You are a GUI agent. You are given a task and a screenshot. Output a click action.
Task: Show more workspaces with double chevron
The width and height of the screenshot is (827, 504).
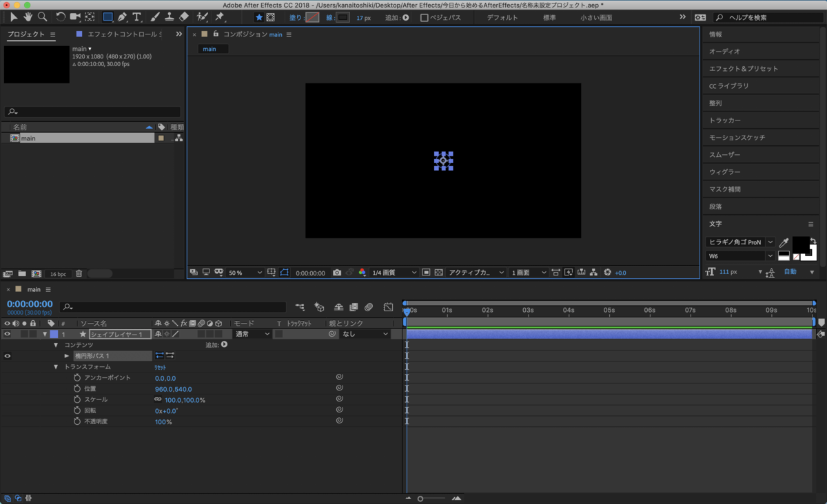pos(682,17)
